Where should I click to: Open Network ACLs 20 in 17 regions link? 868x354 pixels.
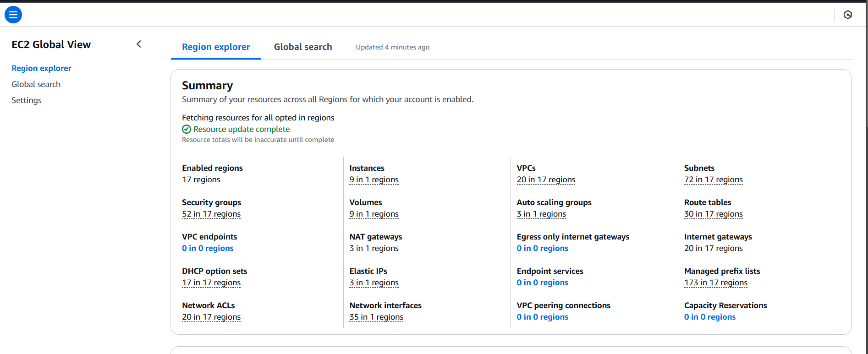pyautogui.click(x=211, y=317)
